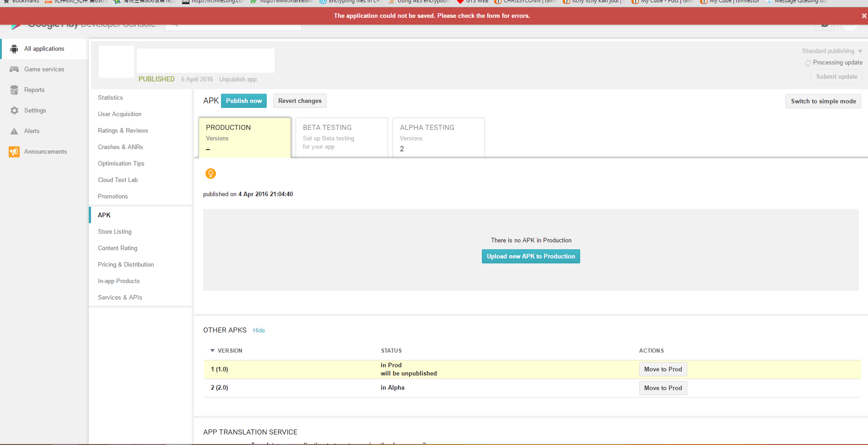Check Alerts via the bell icon
The width and height of the screenshot is (868, 445).
pyautogui.click(x=14, y=131)
